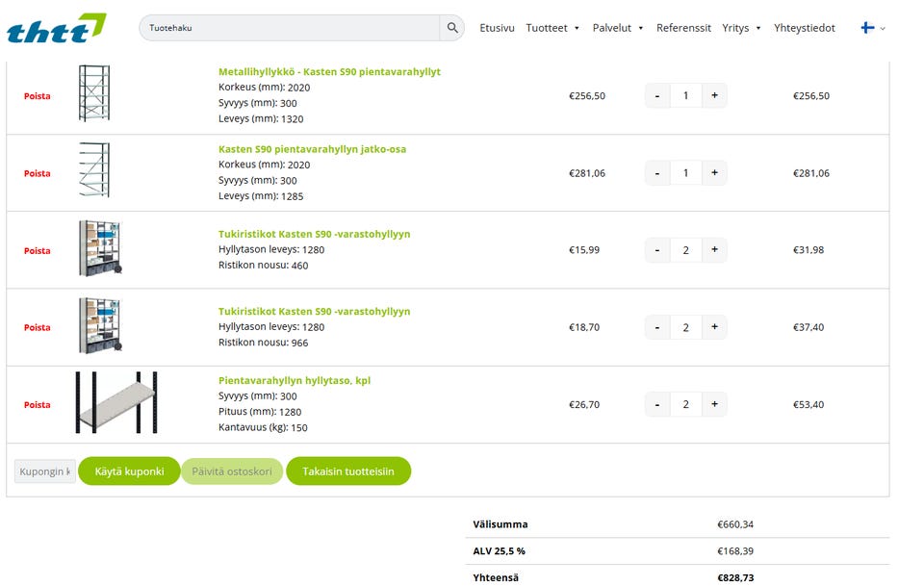Image resolution: width=924 pixels, height=586 pixels.
Task: Open thumbnail for Tukiristikot nousu 460
Action: (x=100, y=248)
